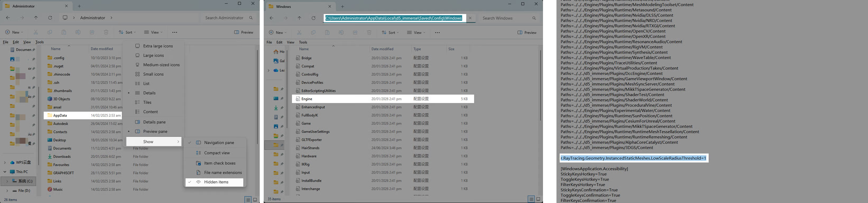Screen dimensions: 868x203
Task: Open Tools menu in Administrator window
Action: click(x=39, y=42)
